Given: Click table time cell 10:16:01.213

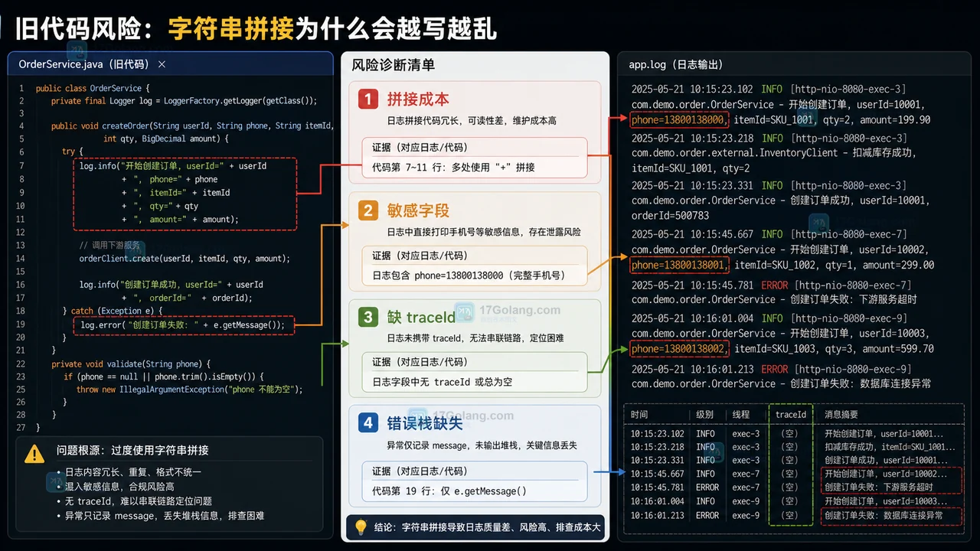Looking at the screenshot, I should [x=658, y=515].
